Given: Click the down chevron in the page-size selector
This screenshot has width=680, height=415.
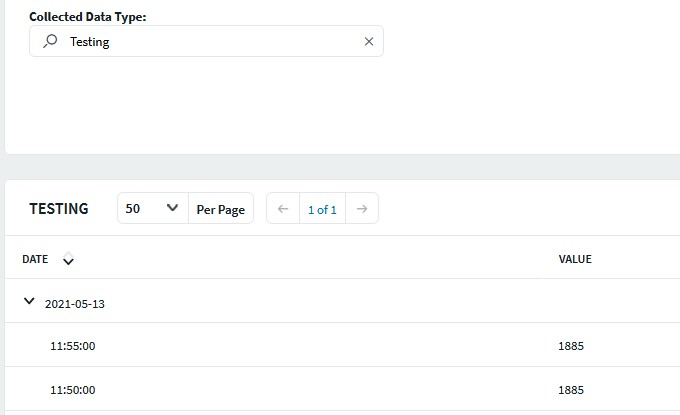Looking at the screenshot, I should click(172, 209).
